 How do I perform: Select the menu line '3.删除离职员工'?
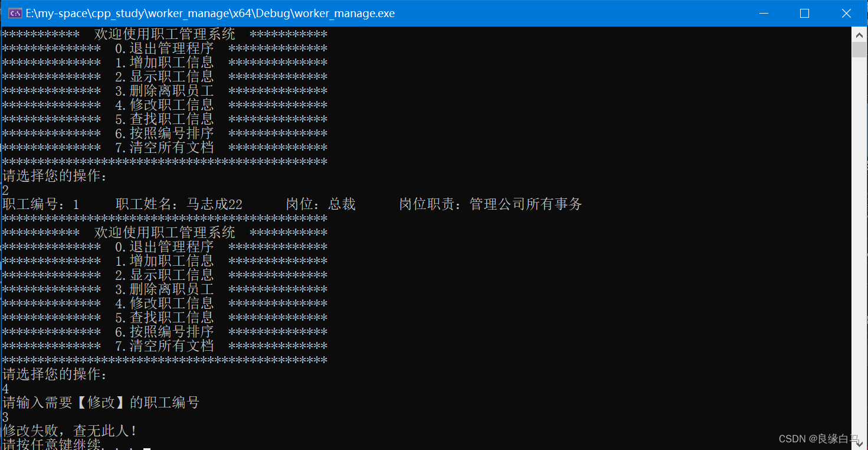tap(165, 90)
